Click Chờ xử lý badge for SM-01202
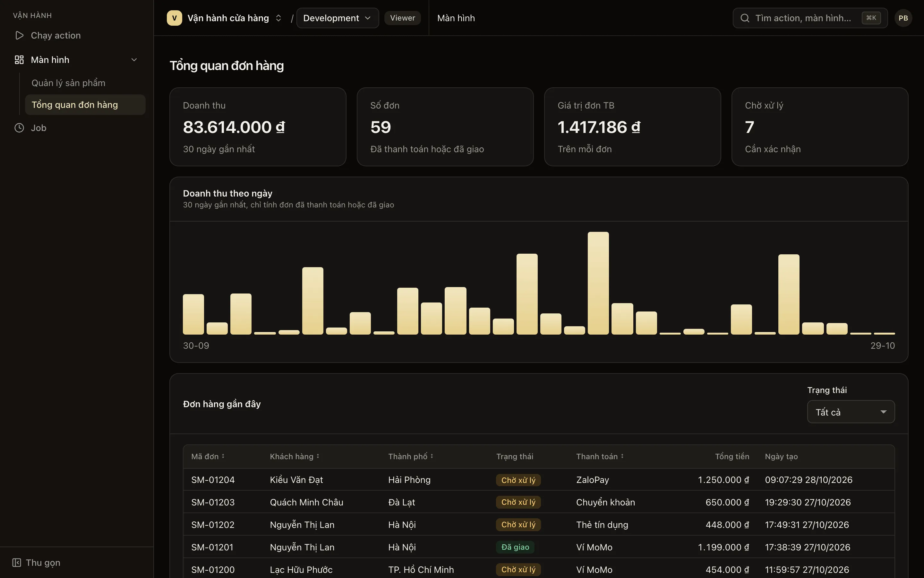The height and width of the screenshot is (578, 924). coord(518,524)
